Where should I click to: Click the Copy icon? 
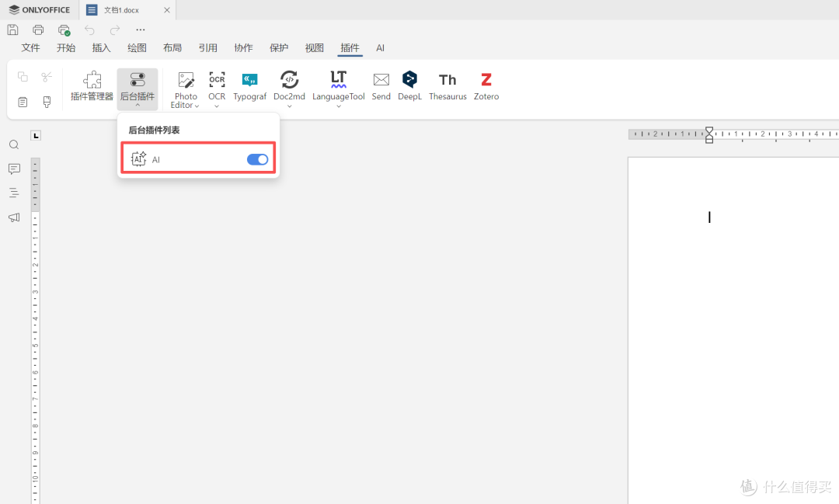[x=23, y=77]
